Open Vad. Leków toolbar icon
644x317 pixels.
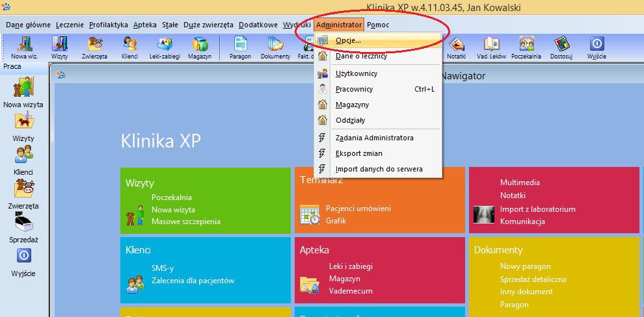point(491,47)
